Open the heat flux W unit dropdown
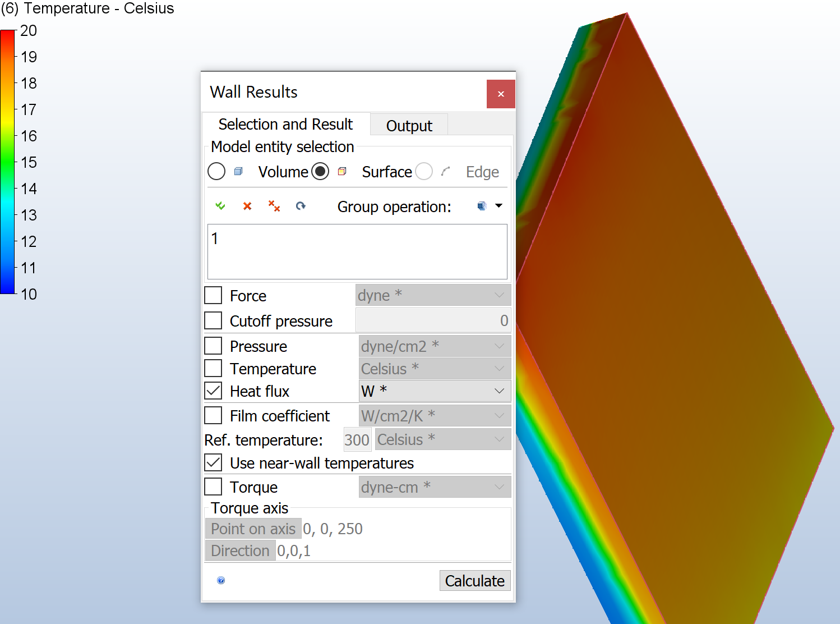The width and height of the screenshot is (840, 624). [498, 391]
